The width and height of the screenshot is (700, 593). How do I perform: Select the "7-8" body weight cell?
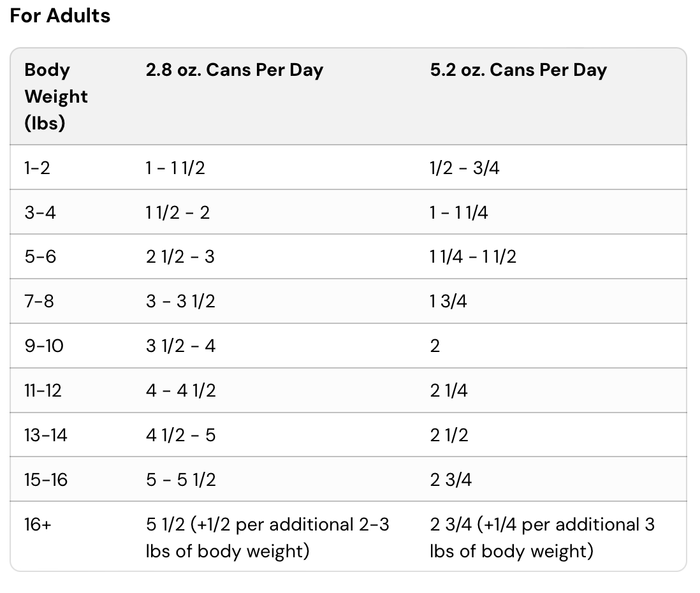[40, 301]
